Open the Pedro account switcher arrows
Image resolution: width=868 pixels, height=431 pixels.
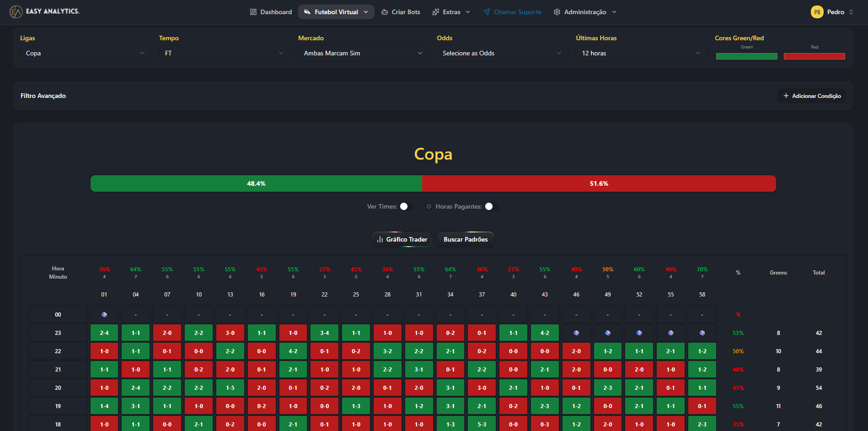[x=851, y=12]
